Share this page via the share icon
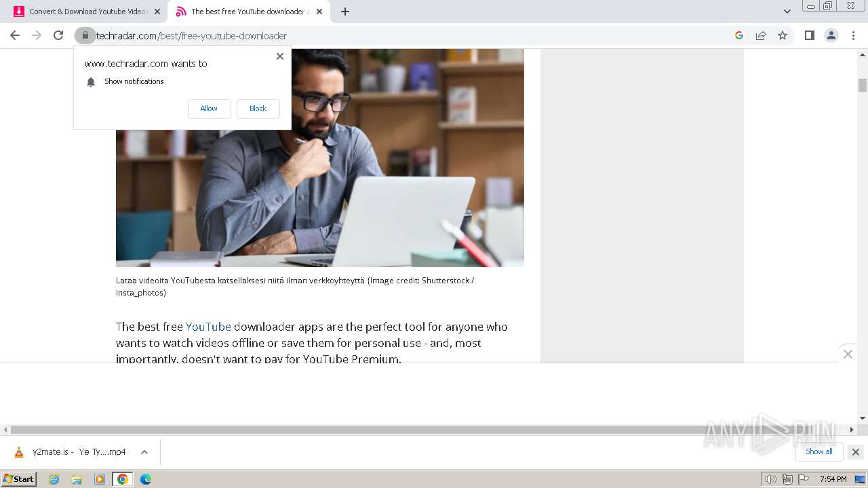Viewport: 868px width, 488px height. pos(761,35)
